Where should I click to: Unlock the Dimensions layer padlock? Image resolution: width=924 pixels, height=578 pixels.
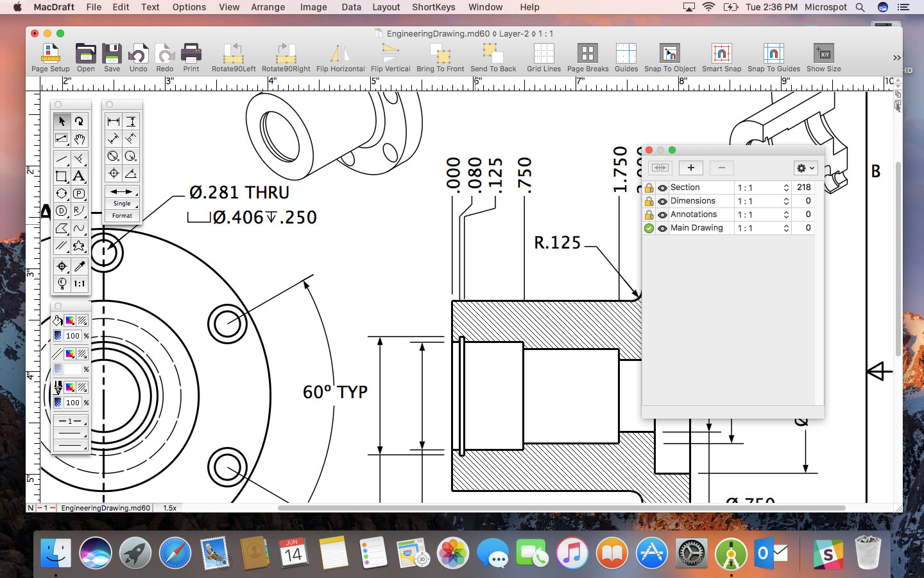(649, 202)
